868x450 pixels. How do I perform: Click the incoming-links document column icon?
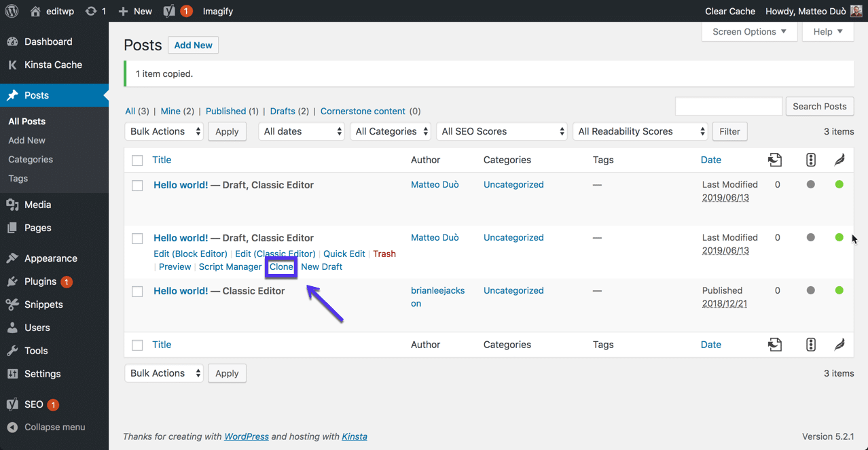point(775,160)
